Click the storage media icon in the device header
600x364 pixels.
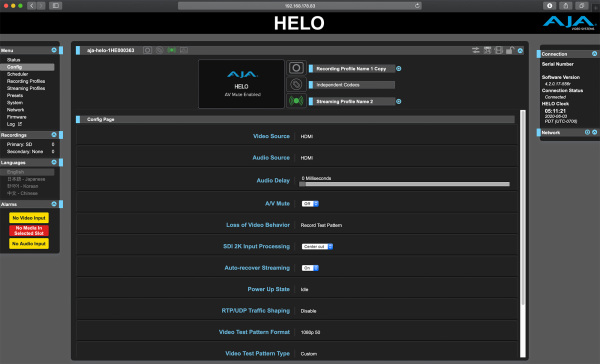499,50
